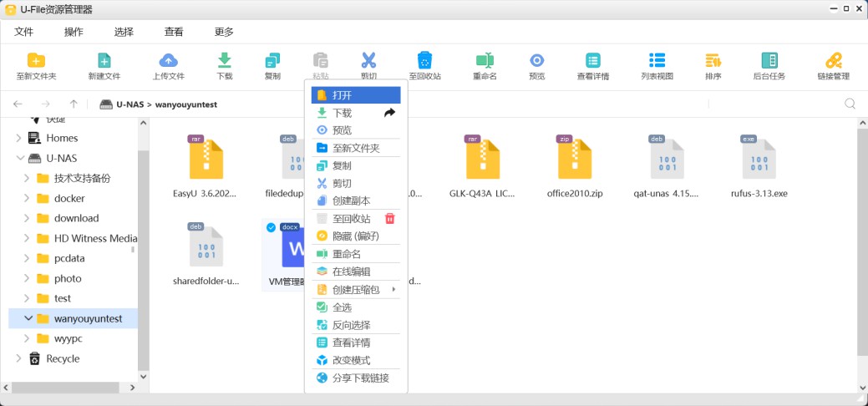Select the qat-unas deb file
Image resolution: width=868 pixels, height=406 pixels.
click(x=667, y=166)
